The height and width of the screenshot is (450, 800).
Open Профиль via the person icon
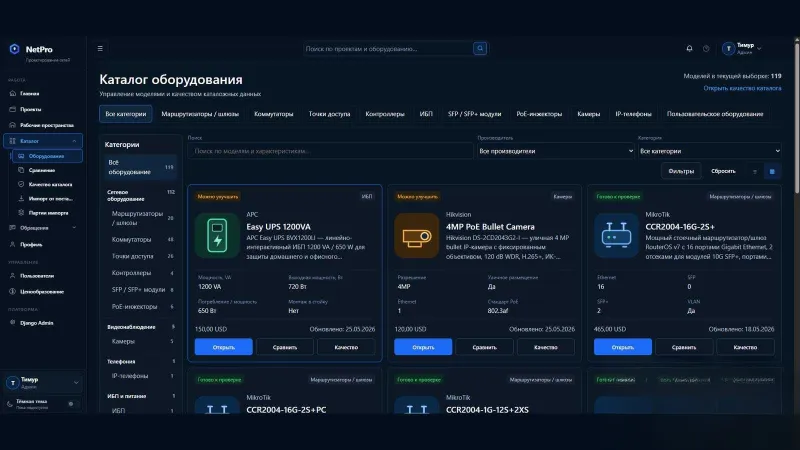[x=13, y=244]
